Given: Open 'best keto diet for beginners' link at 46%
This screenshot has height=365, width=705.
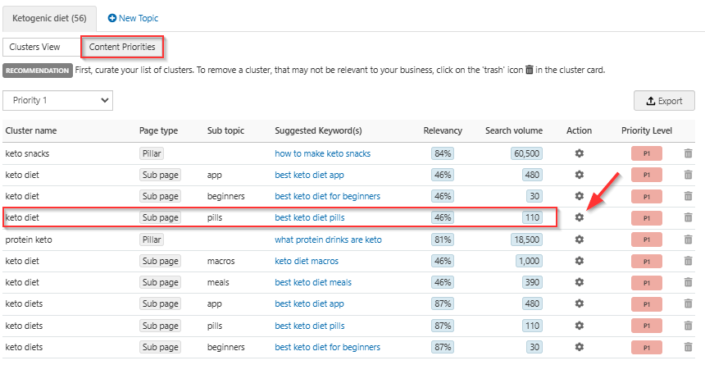Looking at the screenshot, I should pos(327,196).
